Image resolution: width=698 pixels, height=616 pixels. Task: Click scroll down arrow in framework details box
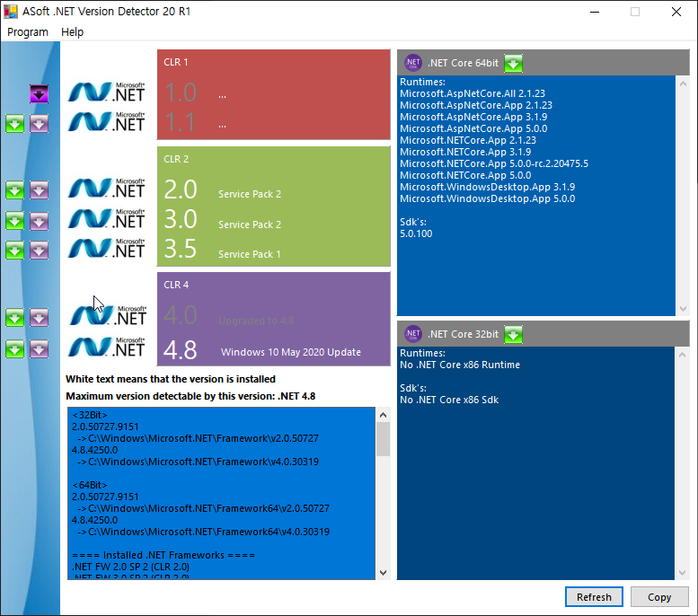383,572
